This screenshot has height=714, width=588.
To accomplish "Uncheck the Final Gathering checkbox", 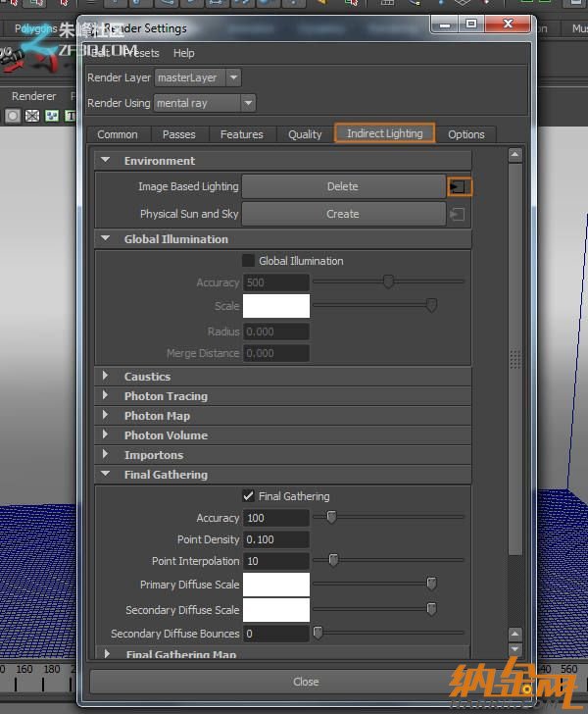I will pyautogui.click(x=249, y=496).
